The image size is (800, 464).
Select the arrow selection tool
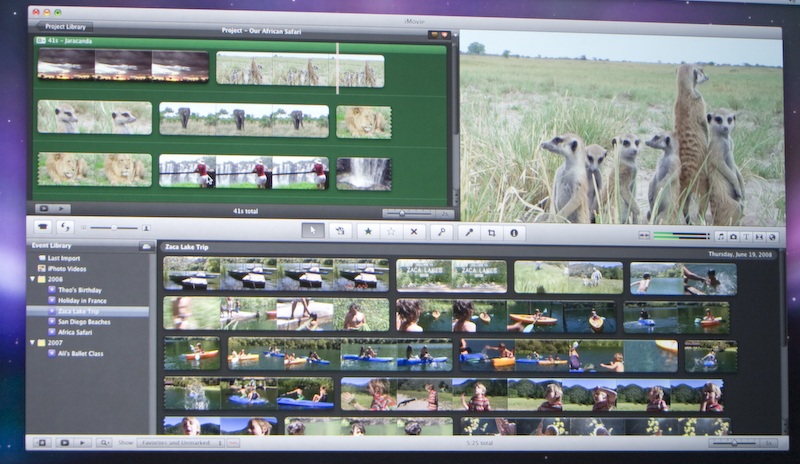point(313,231)
